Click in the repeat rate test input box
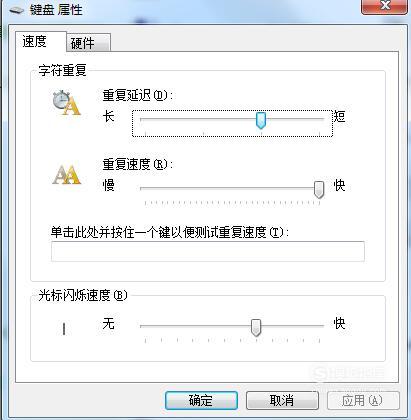Screen dimensions: 411x420 click(x=208, y=251)
